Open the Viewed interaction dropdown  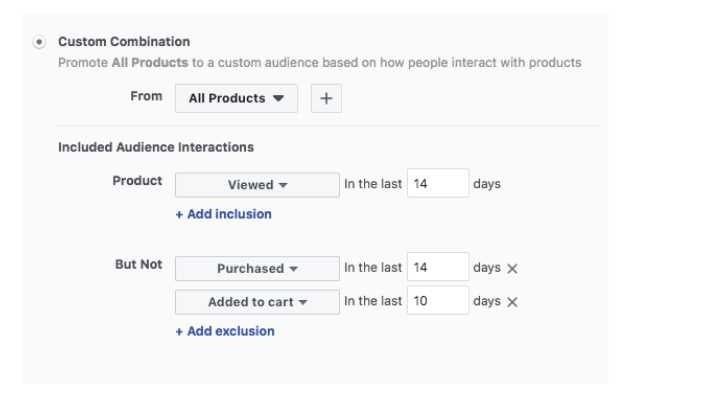[257, 185]
